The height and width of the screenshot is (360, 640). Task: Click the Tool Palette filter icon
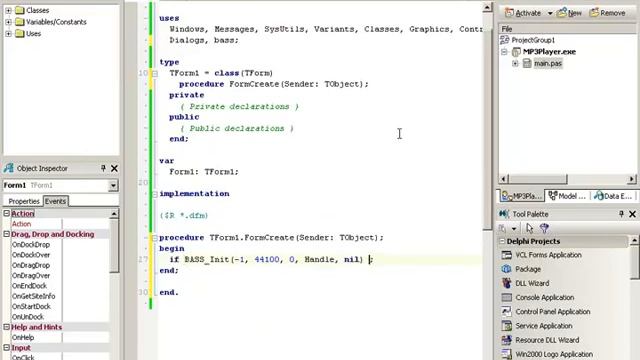click(x=544, y=228)
